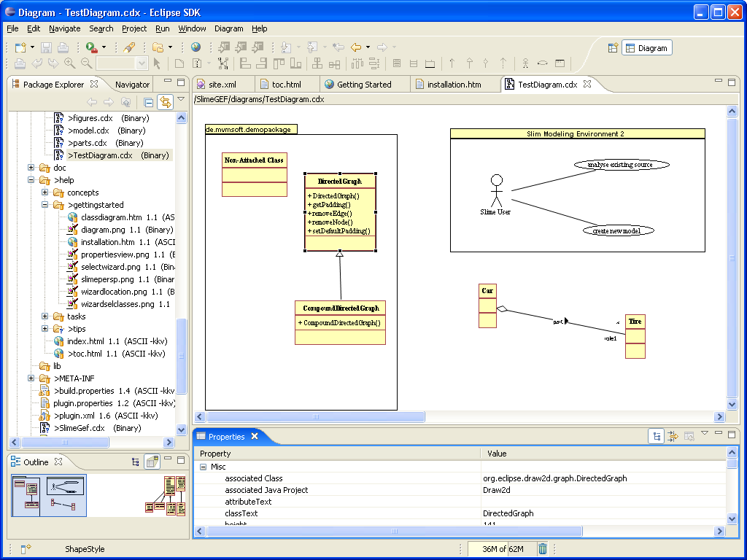Open the File menu
This screenshot has height=560, width=747.
click(x=13, y=28)
